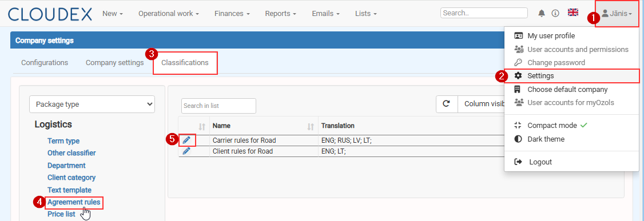Screen dimensions: 644x221
Task: Open Column visibility dropdown
Action: 481,104
